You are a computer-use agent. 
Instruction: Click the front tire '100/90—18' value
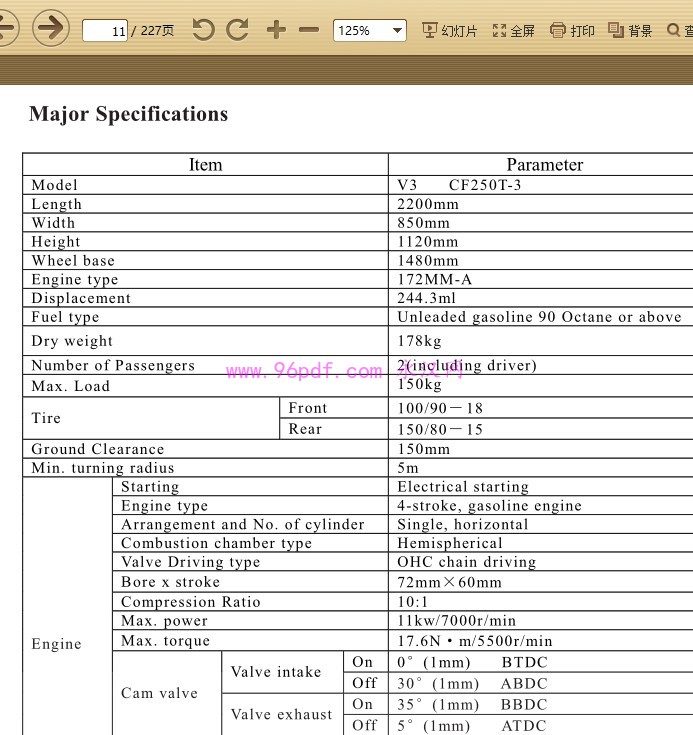[x=440, y=408]
